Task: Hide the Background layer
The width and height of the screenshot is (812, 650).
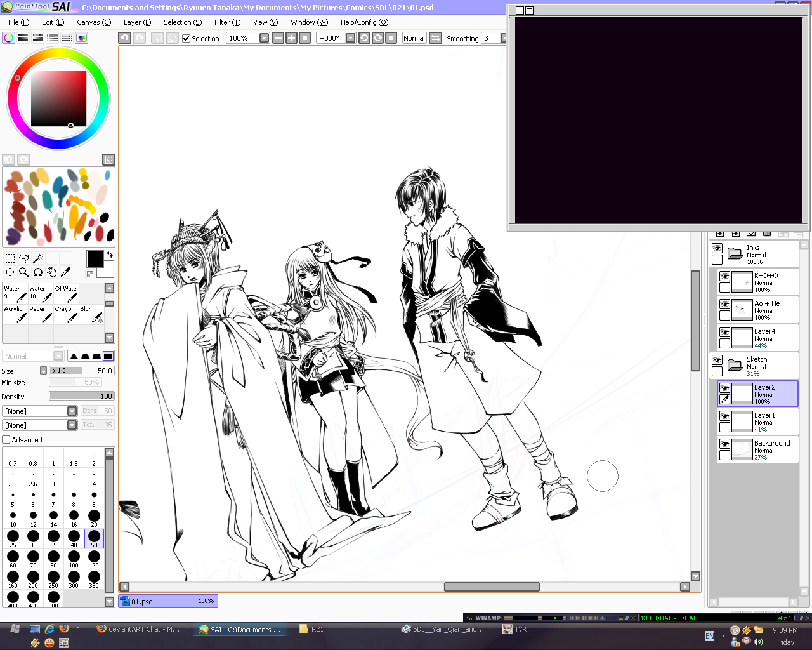Action: click(724, 444)
